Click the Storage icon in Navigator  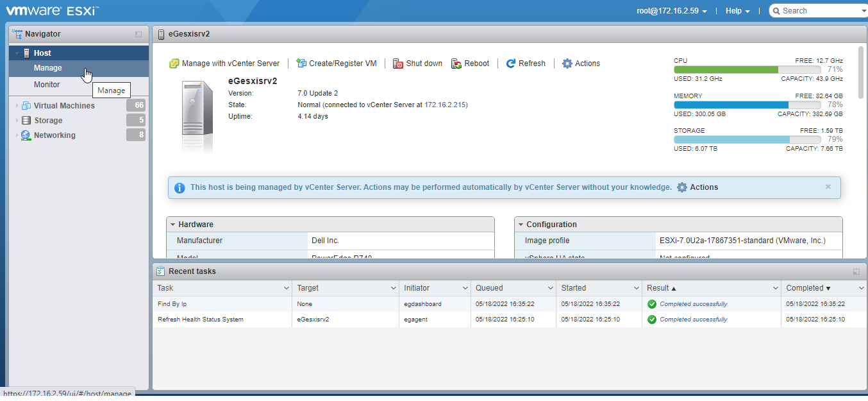[x=26, y=121]
